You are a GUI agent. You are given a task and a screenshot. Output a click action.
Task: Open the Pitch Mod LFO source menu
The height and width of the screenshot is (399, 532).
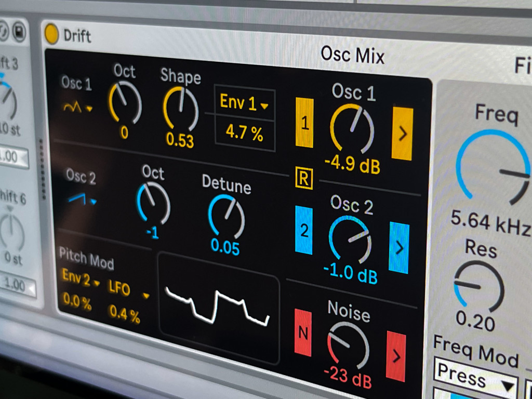click(128, 290)
